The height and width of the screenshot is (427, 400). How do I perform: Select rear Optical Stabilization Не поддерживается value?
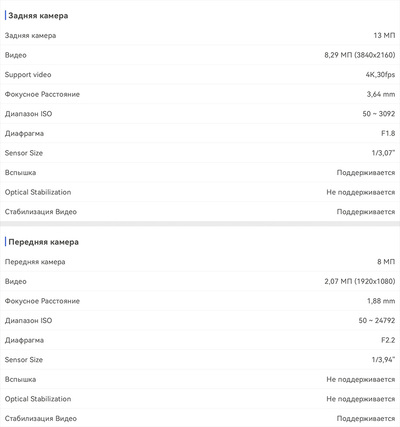click(361, 192)
